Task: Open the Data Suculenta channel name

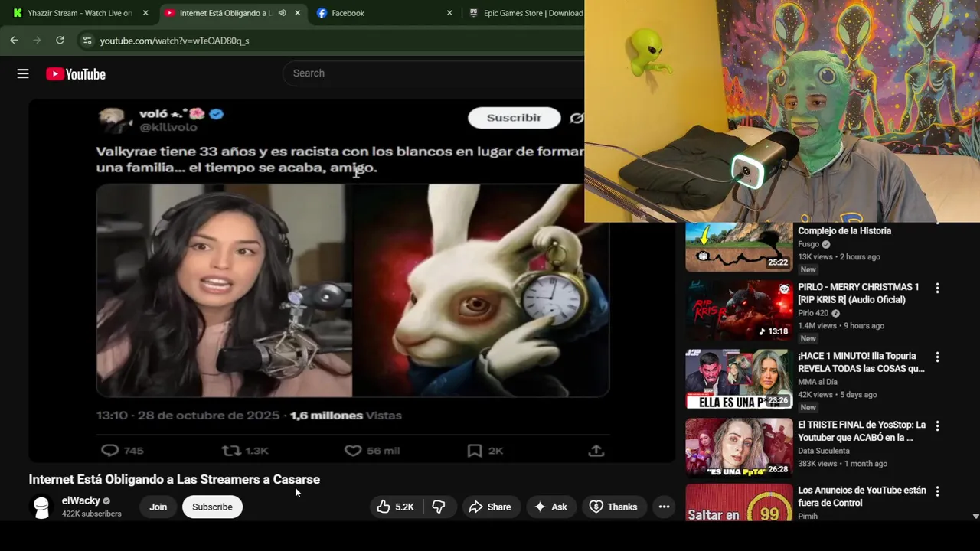Action: (824, 451)
